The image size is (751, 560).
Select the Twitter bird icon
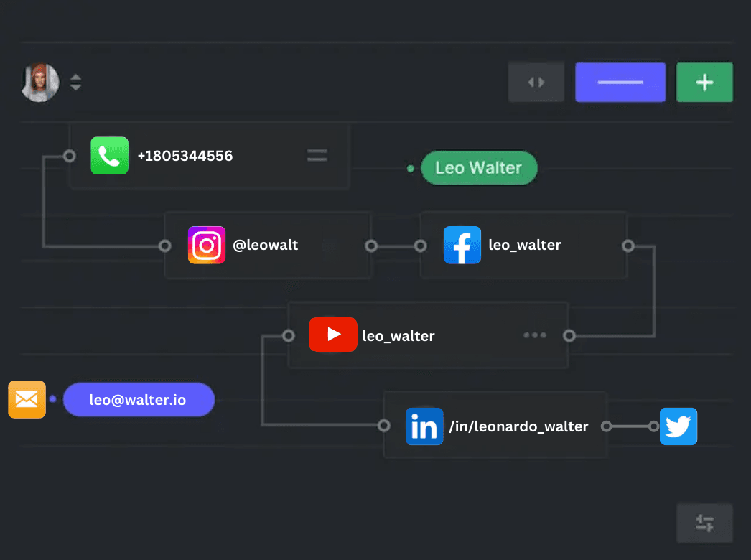(678, 426)
